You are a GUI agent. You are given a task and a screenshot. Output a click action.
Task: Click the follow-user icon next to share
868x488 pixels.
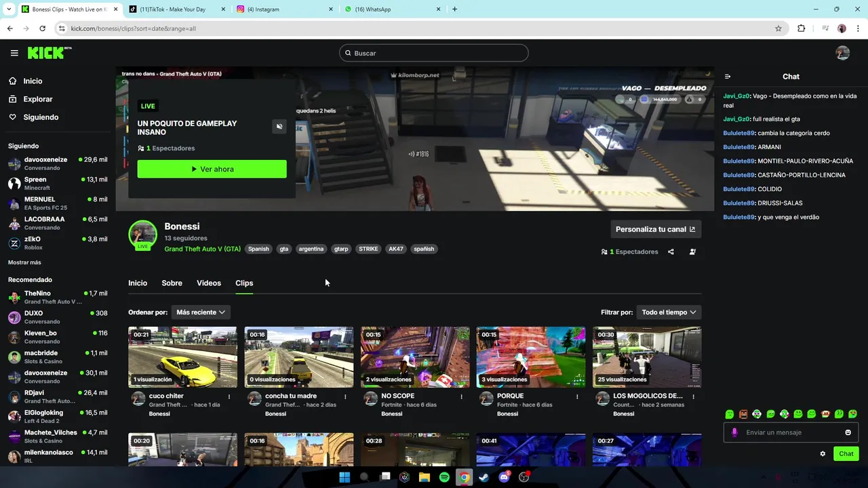pos(692,251)
